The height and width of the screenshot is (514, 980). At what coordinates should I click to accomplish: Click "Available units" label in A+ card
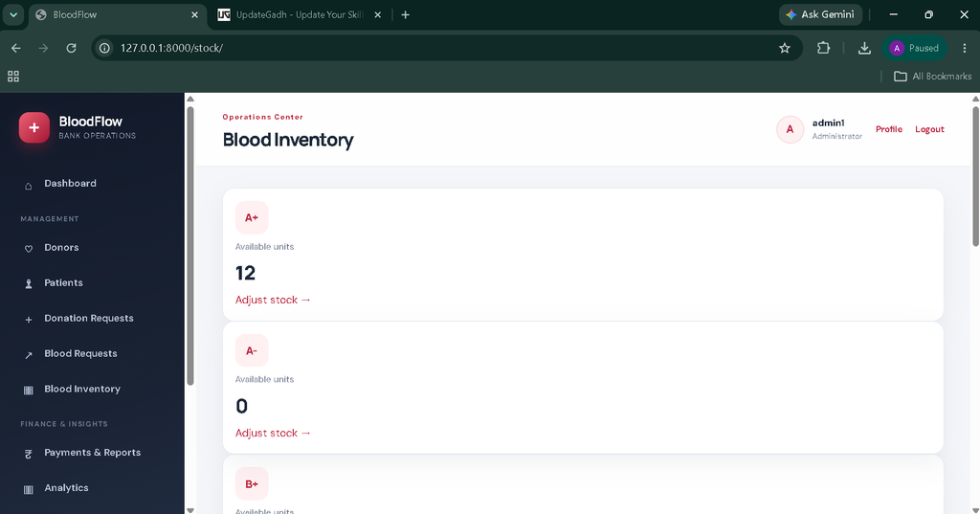(264, 247)
